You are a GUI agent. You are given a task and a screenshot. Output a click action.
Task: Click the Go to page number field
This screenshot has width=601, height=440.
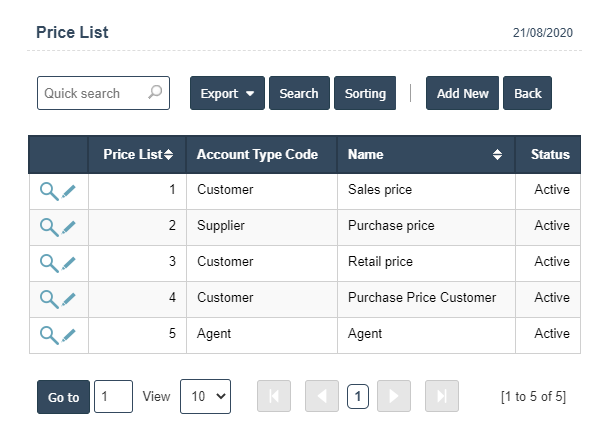[113, 397]
